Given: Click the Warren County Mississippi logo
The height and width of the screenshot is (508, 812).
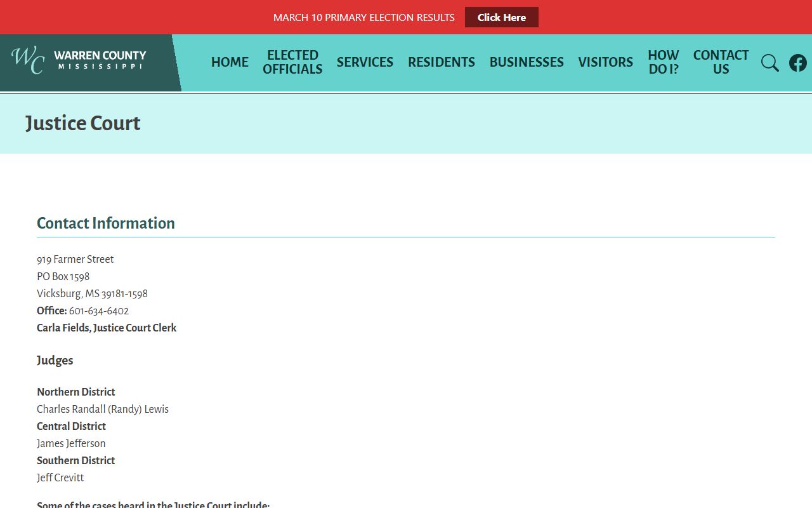Looking at the screenshot, I should coord(79,61).
